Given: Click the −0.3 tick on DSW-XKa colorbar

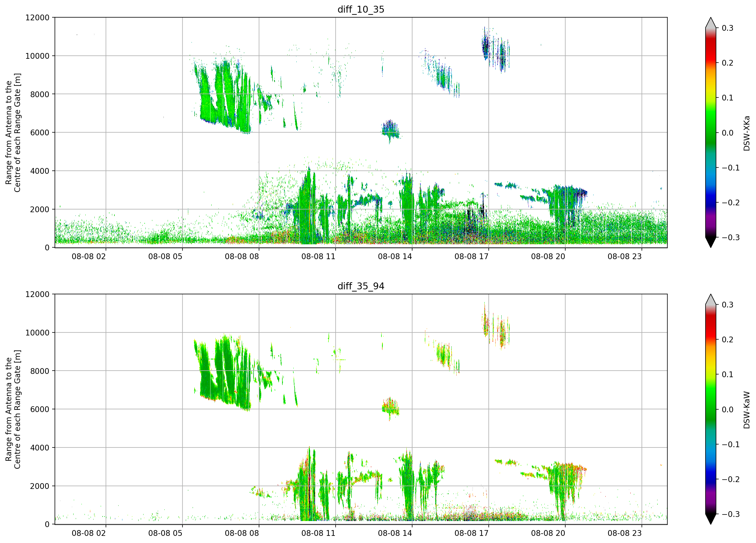Looking at the screenshot, I should (x=731, y=237).
